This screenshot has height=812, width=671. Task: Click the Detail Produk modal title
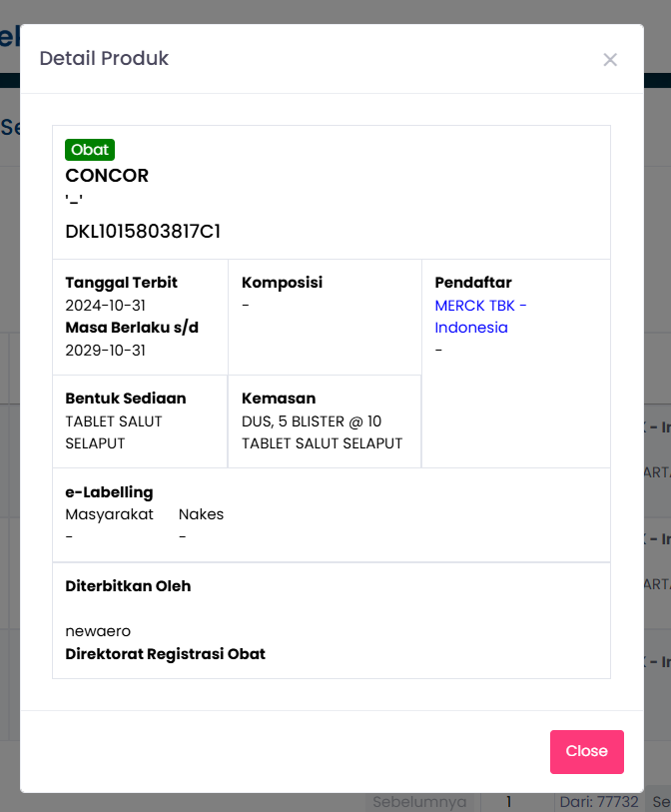click(104, 59)
